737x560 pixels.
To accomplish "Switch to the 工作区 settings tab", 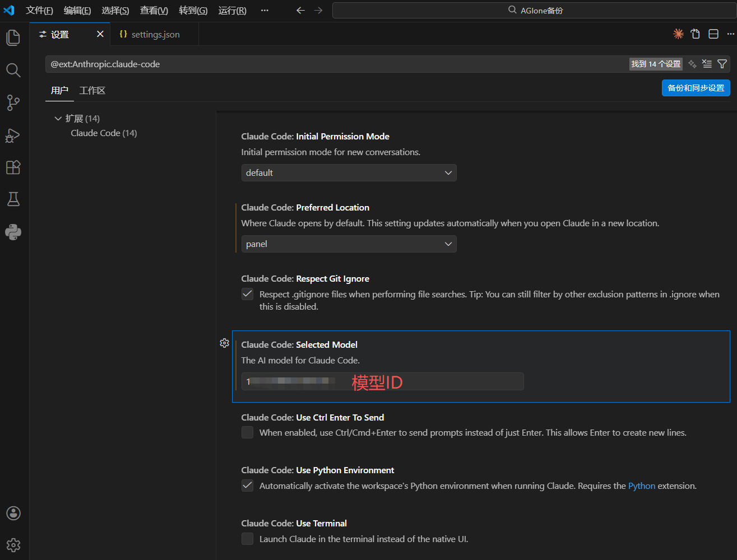I will [x=92, y=90].
